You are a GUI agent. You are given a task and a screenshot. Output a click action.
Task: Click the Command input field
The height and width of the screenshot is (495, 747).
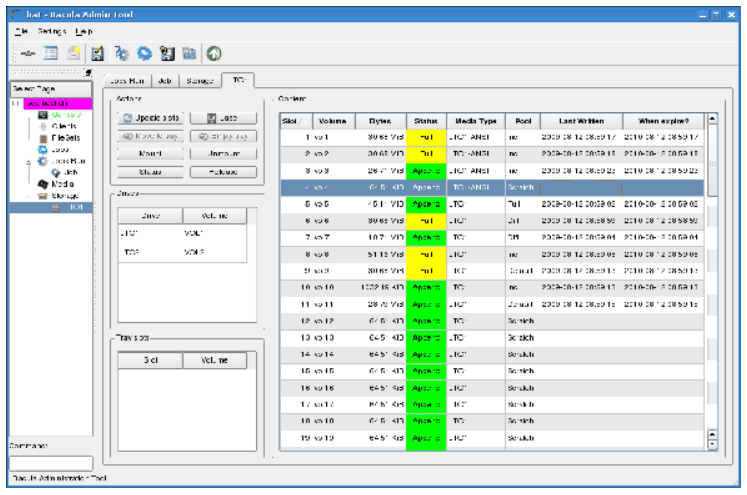tap(50, 462)
